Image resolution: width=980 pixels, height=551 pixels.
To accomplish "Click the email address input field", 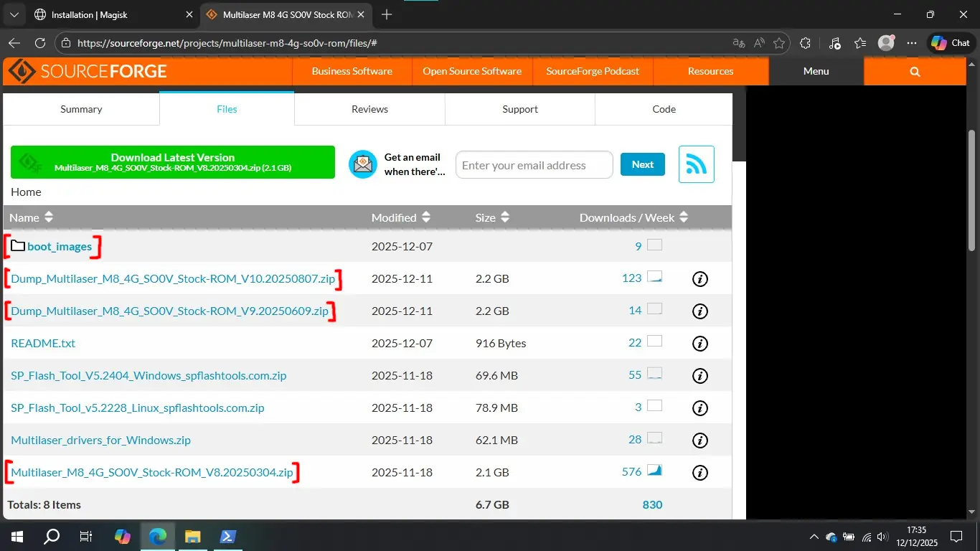I will pos(534,165).
